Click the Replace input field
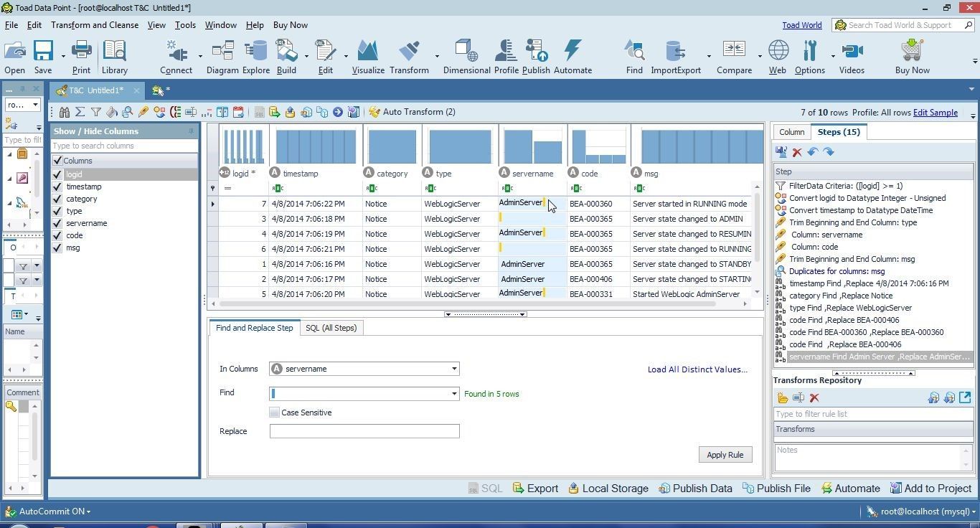 (x=364, y=431)
